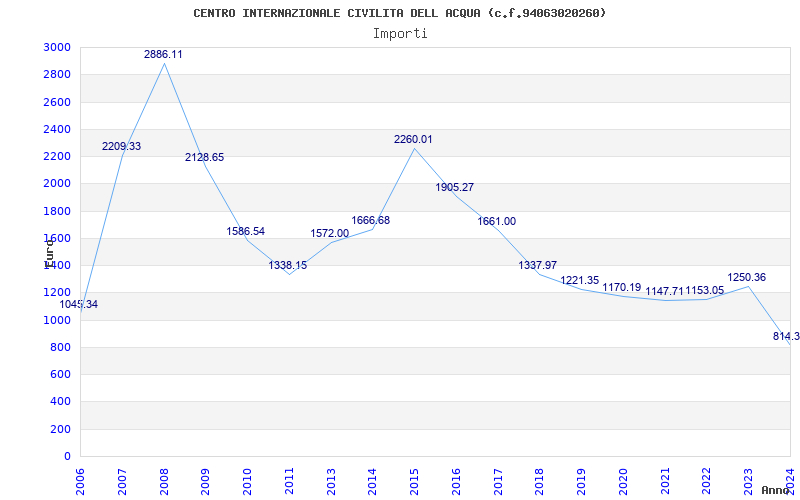
Task: Select the 1572.00 data label
Action: 330,233
